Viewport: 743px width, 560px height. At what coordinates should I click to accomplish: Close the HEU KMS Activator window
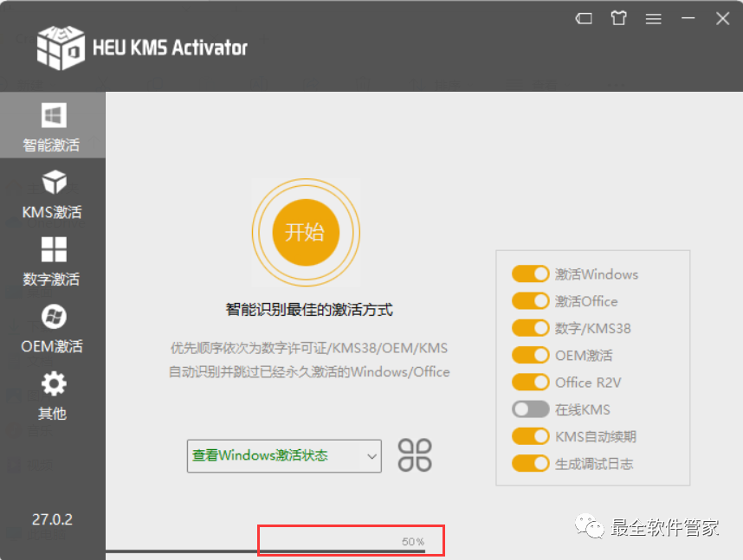722,18
